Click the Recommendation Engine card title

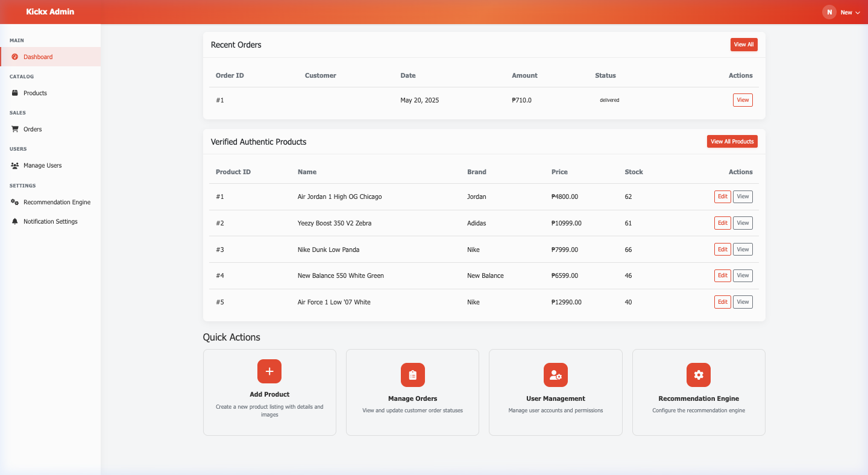(x=699, y=398)
